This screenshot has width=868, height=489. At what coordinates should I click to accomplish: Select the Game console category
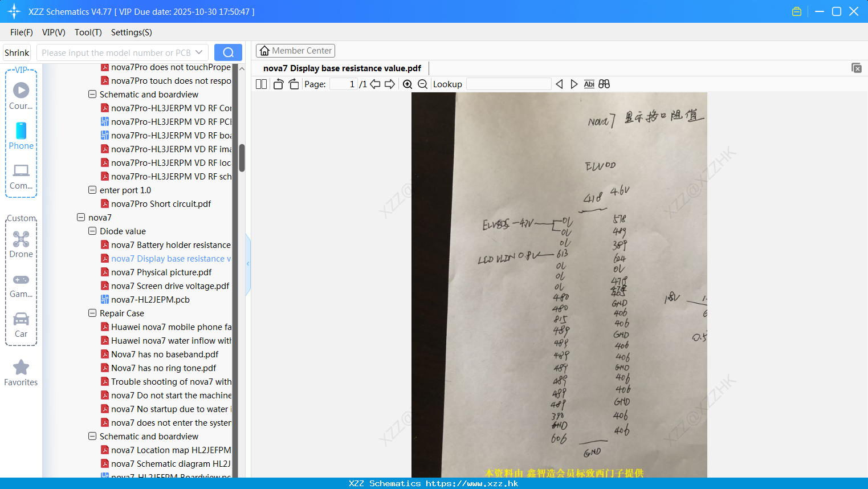coord(21,286)
